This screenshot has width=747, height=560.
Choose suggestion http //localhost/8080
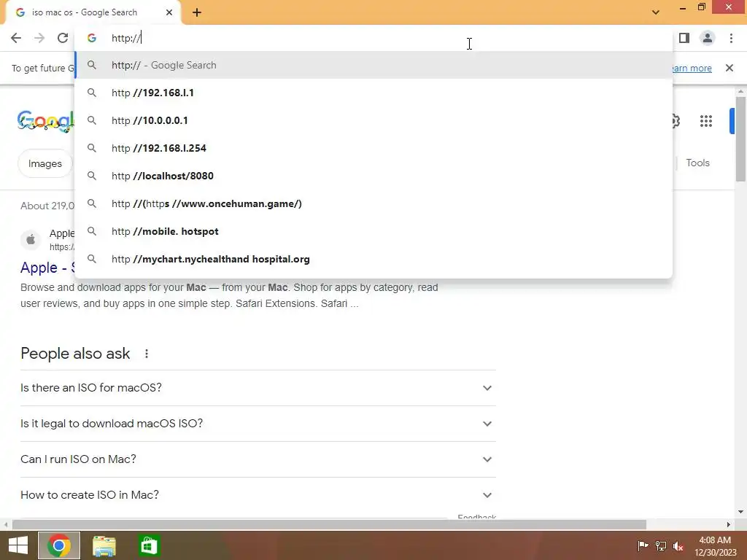[x=373, y=176]
